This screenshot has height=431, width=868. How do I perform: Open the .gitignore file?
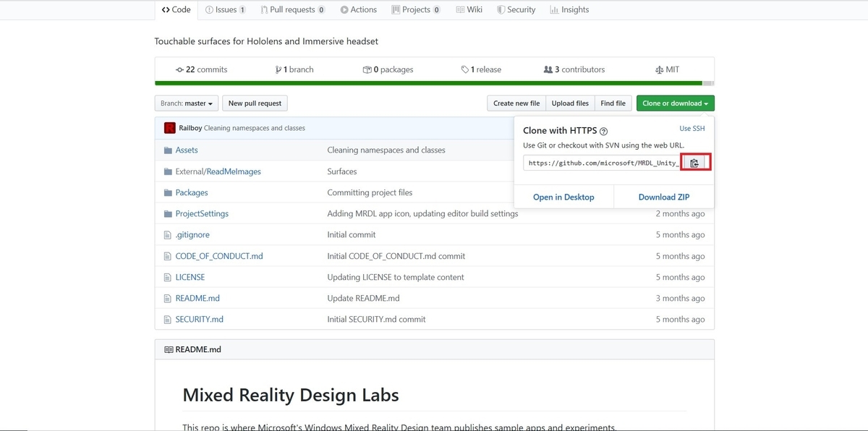(192, 235)
